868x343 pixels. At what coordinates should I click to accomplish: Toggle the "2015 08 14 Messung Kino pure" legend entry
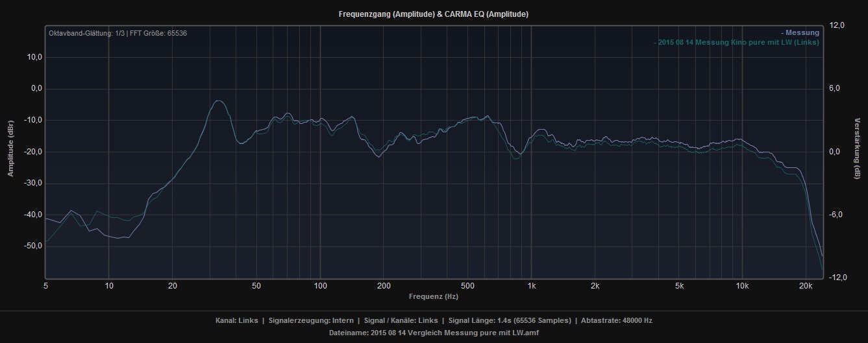(x=737, y=42)
